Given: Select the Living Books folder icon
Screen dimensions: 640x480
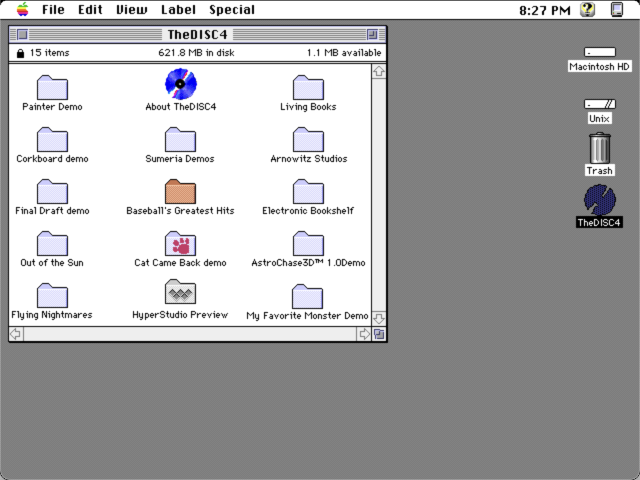Looking at the screenshot, I should (308, 87).
